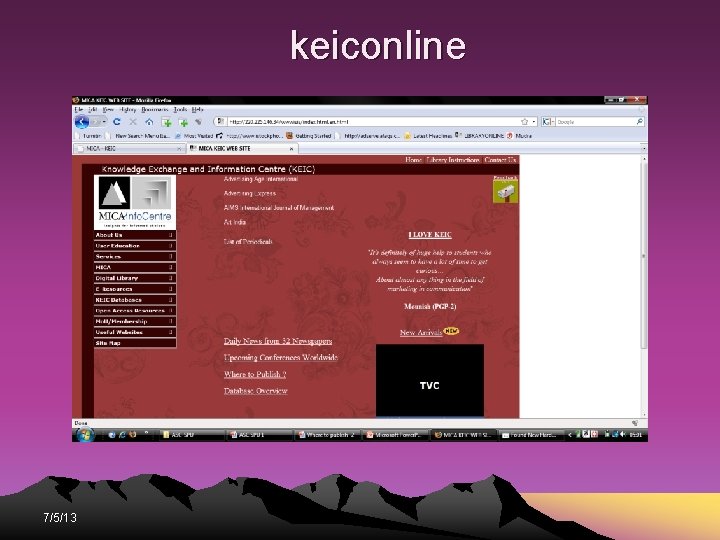Click the MICA InfoCentre logo image
This screenshot has height=540, width=720.
135,202
